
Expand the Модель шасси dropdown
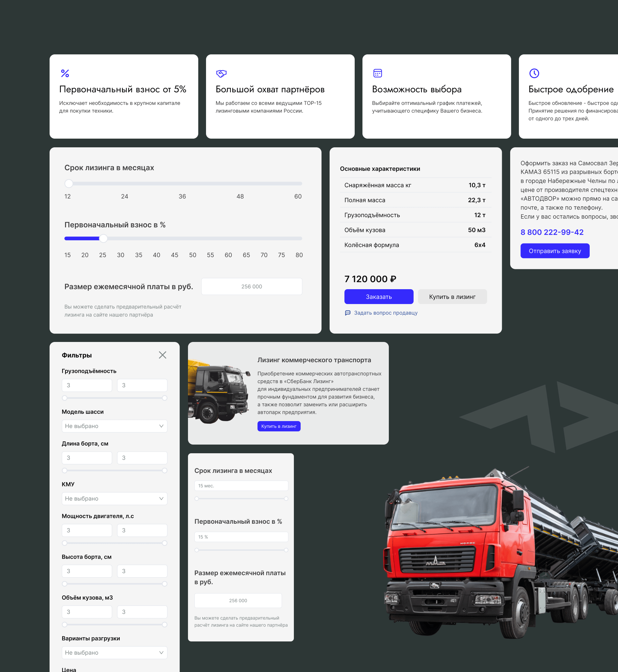tap(114, 426)
